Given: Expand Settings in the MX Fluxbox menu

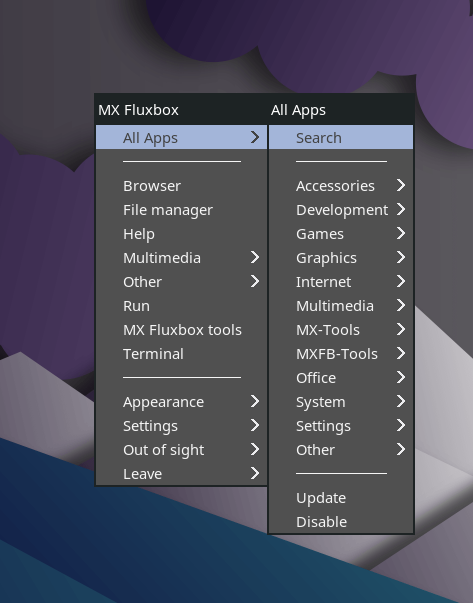Looking at the screenshot, I should (181, 426).
